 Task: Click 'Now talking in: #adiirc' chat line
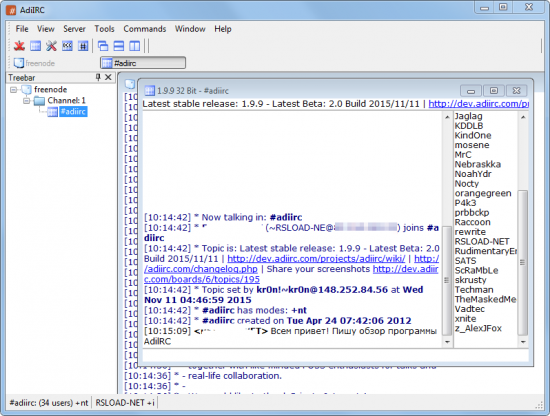(x=223, y=217)
